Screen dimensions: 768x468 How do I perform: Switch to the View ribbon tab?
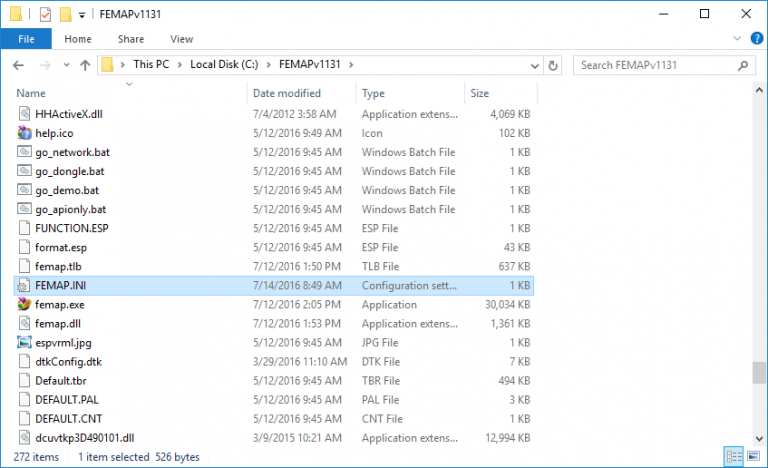tap(181, 39)
